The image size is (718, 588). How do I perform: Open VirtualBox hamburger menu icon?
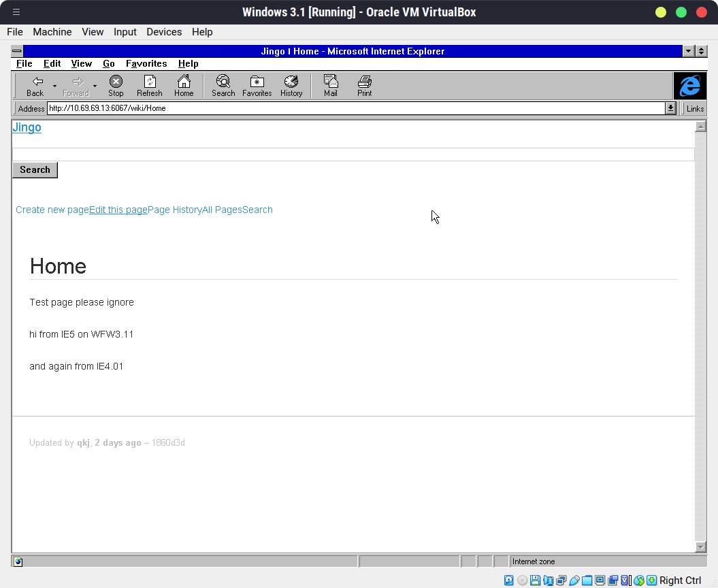click(x=16, y=12)
